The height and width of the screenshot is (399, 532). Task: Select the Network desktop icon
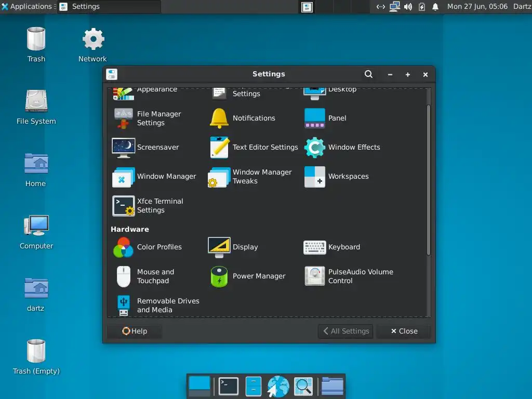[x=92, y=45]
